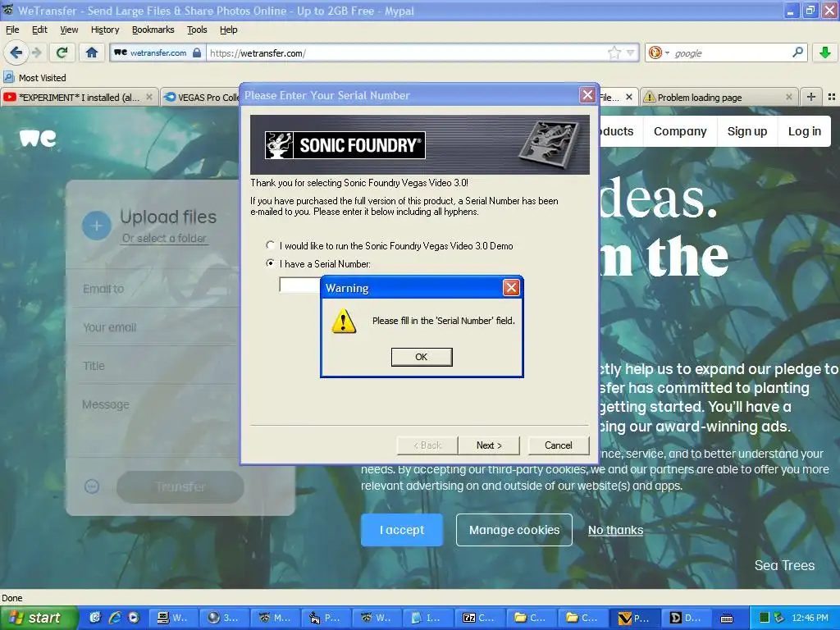Screen dimensions: 840x630
Task: Go back with the browser back arrow
Action: (16, 52)
